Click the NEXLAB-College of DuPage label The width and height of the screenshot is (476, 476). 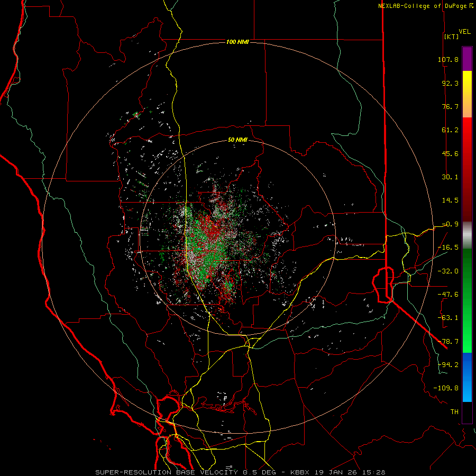[x=422, y=6]
